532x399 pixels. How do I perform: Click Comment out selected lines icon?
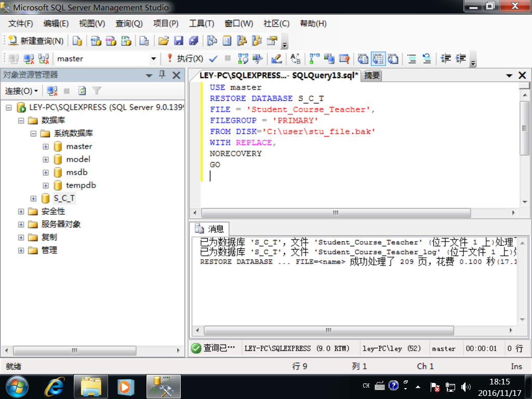(x=411, y=59)
